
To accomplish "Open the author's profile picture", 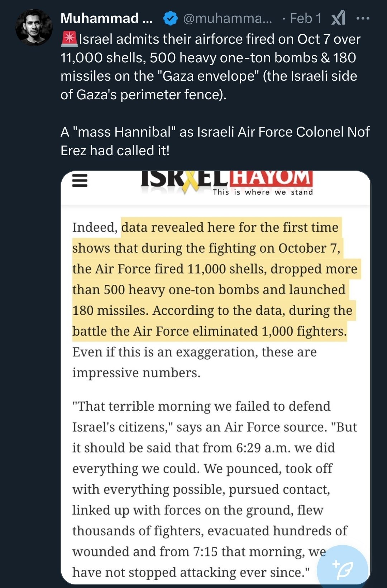I will [x=34, y=28].
